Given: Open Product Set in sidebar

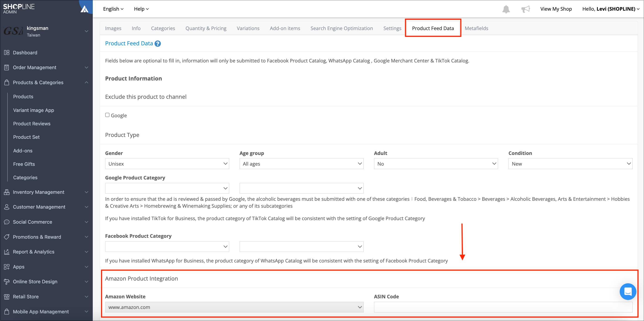Looking at the screenshot, I should pos(26,137).
